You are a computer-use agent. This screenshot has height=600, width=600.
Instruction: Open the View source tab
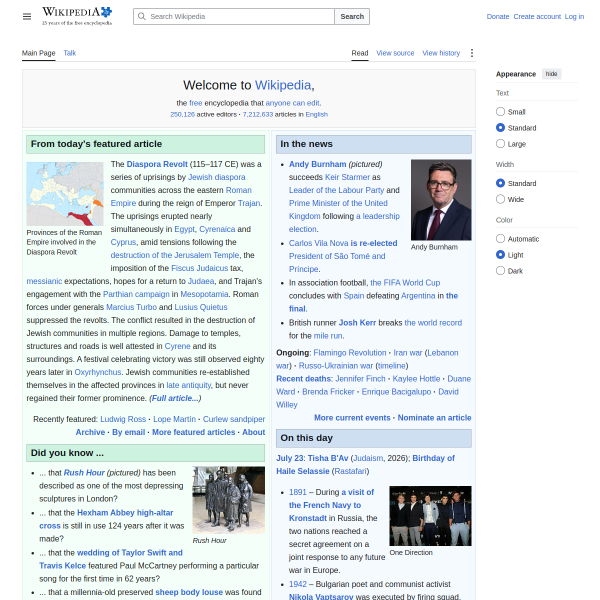click(395, 53)
